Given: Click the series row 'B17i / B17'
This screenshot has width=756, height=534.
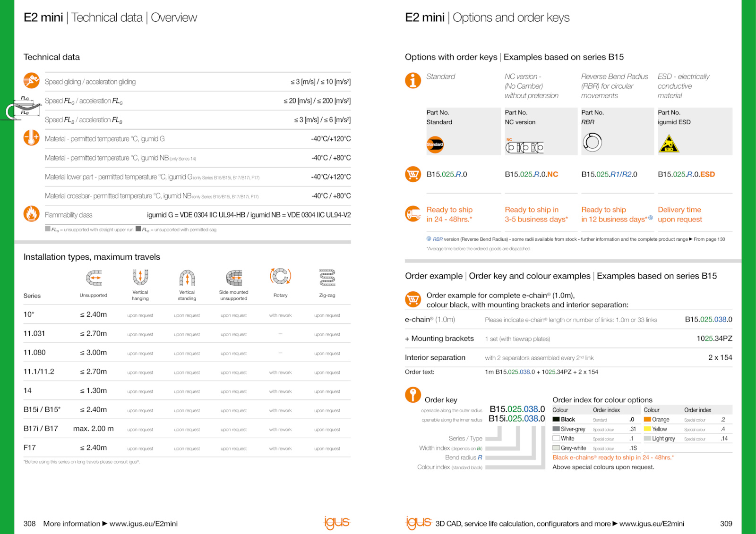Looking at the screenshot, I should [187, 429].
